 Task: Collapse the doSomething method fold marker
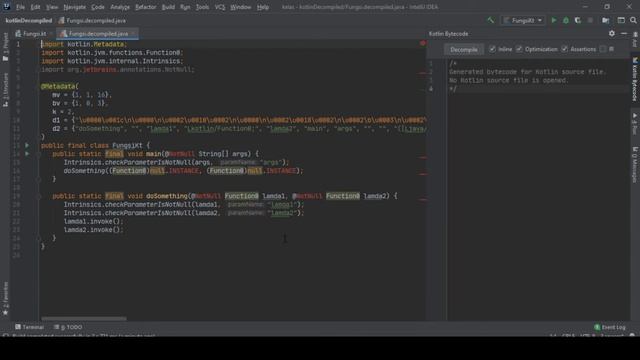(x=38, y=196)
